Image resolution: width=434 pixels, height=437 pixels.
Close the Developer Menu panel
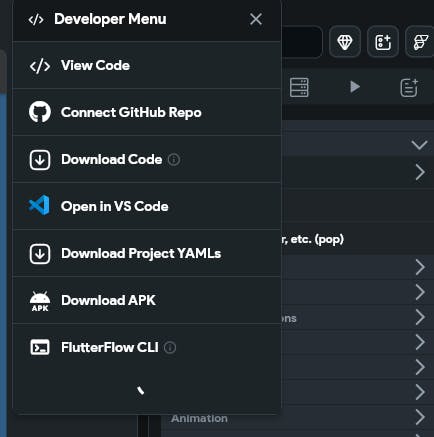256,19
